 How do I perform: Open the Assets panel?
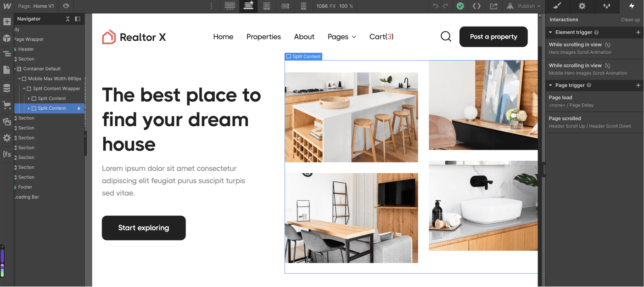coord(7,122)
